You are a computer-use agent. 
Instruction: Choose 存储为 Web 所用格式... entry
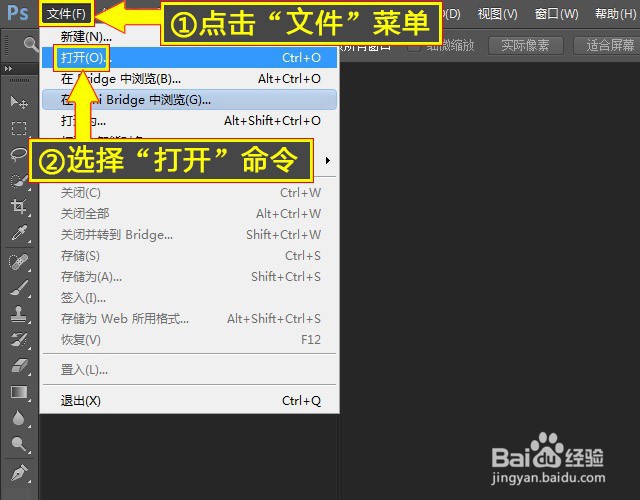(189, 318)
